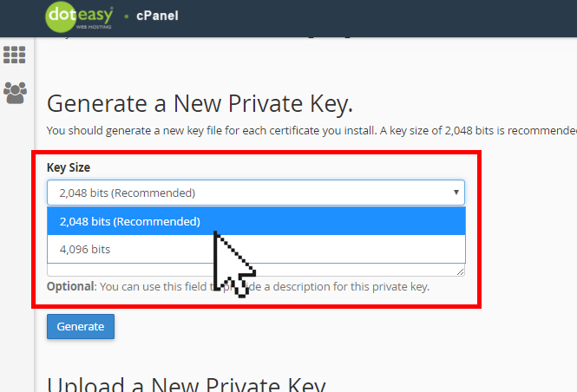Viewport: 577px width, 392px height.
Task: Click the Upload a New Private Key heading
Action: (x=187, y=384)
